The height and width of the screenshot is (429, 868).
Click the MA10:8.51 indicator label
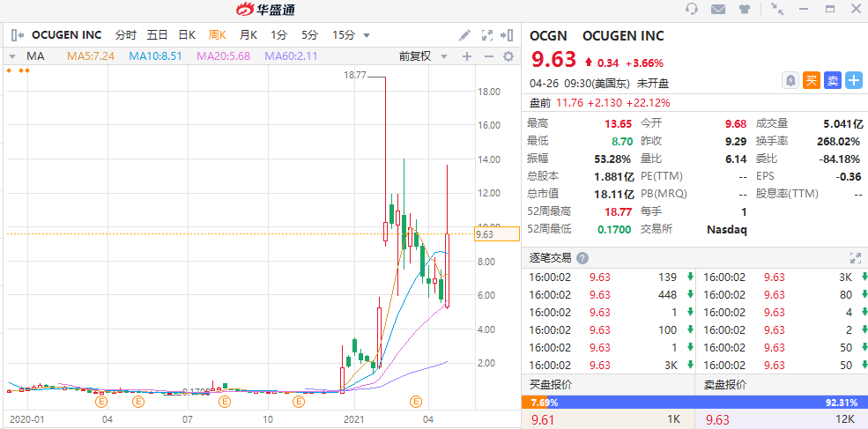click(156, 55)
